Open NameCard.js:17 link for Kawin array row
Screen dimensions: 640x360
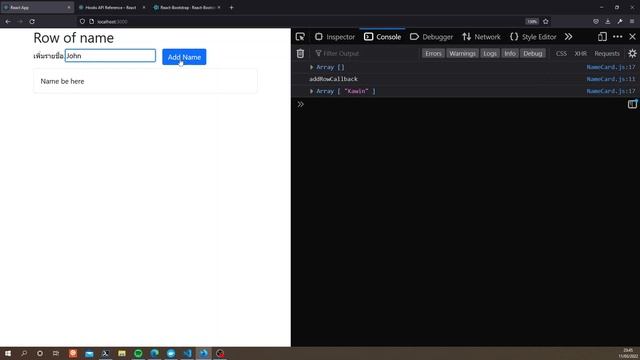coord(611,91)
